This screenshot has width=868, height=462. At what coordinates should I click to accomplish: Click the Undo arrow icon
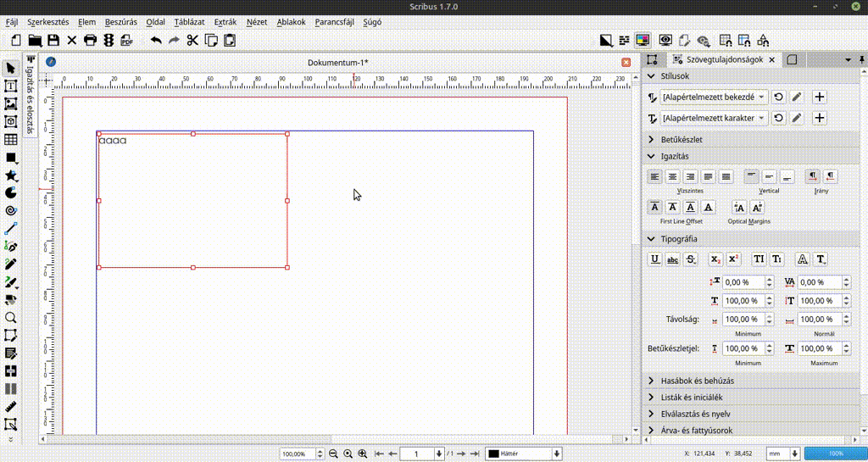[x=156, y=40]
